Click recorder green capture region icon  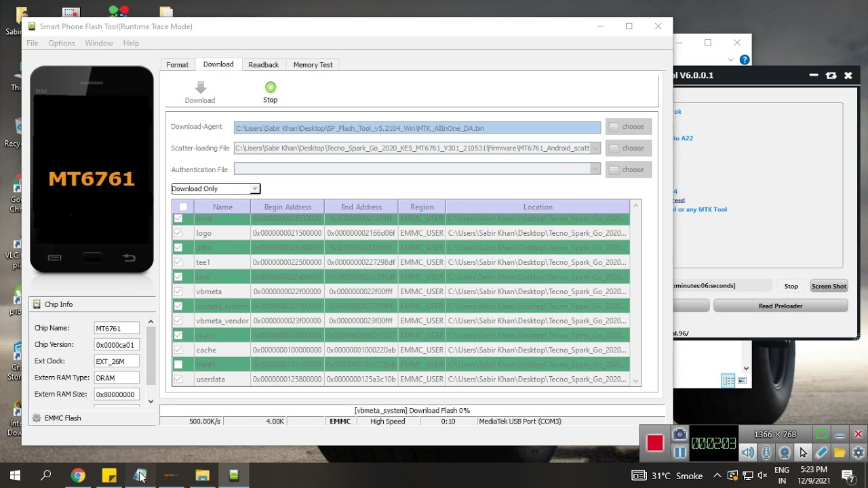(821, 434)
